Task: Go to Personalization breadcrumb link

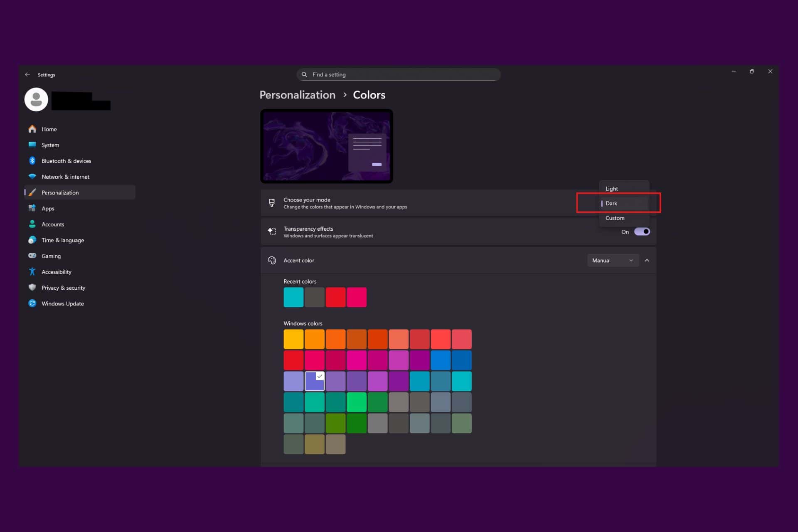Action: pos(297,95)
